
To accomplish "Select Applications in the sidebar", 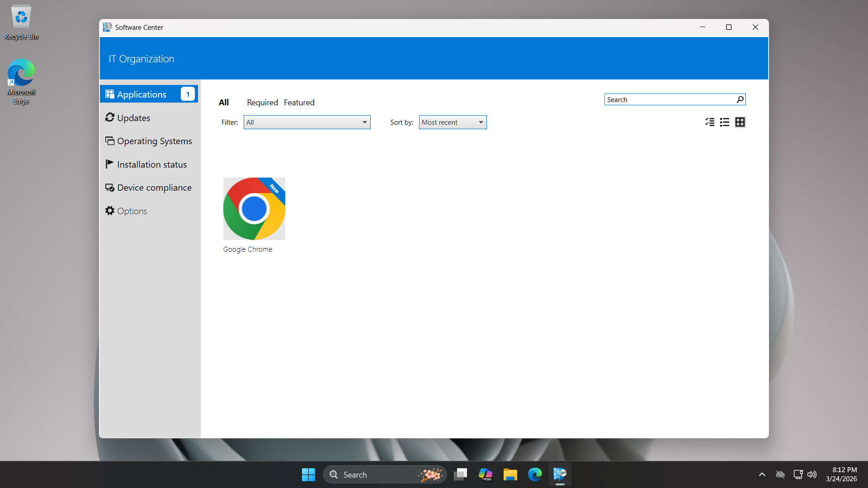I will 142,94.
